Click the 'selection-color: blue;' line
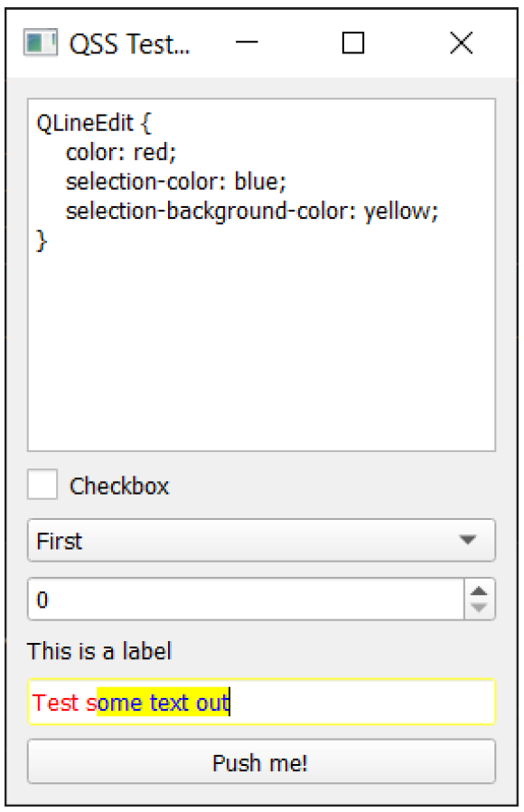This screenshot has width=524, height=812. coord(176,182)
